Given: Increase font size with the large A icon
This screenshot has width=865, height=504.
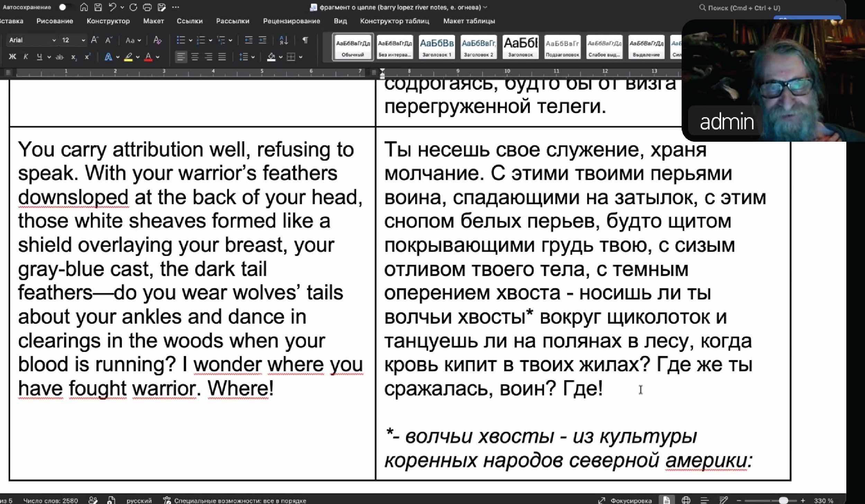Looking at the screenshot, I should click(x=94, y=40).
